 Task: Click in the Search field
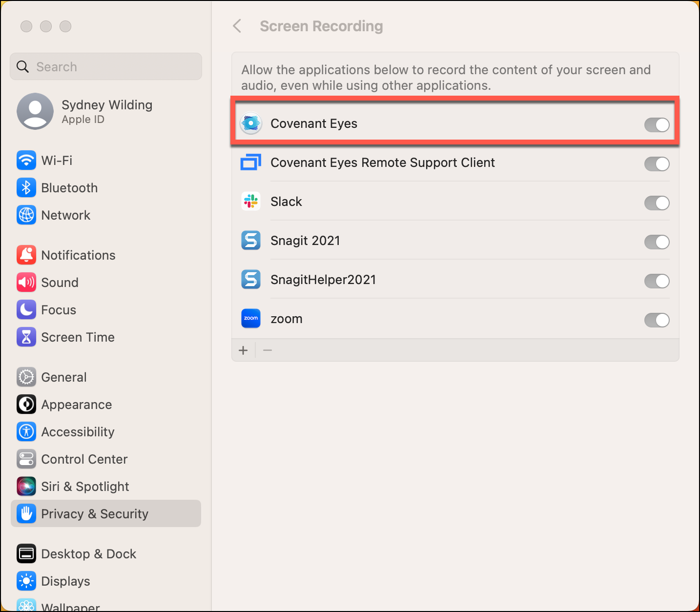[x=106, y=66]
